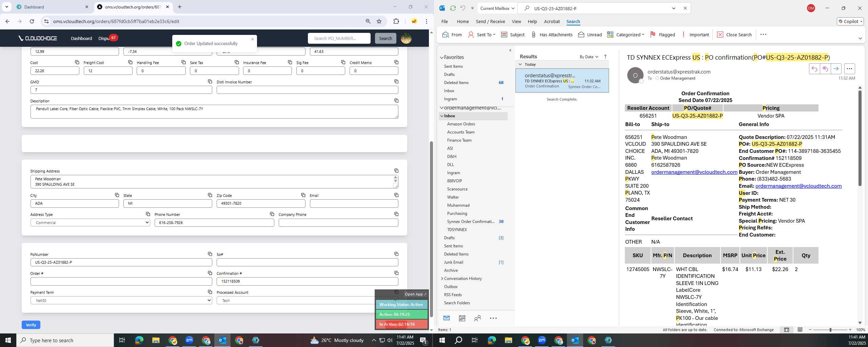
Task: Copy the Freight Cost field value
Action: (130, 62)
